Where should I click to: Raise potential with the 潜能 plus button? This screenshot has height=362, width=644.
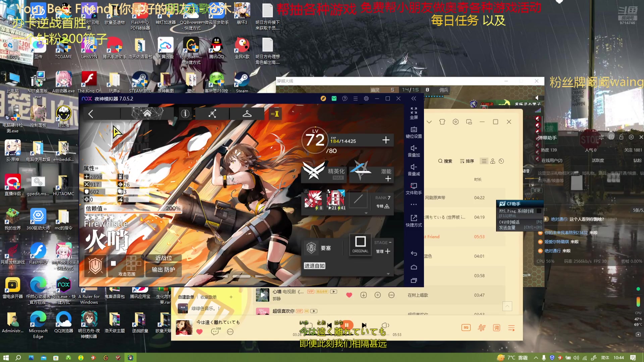click(x=388, y=179)
